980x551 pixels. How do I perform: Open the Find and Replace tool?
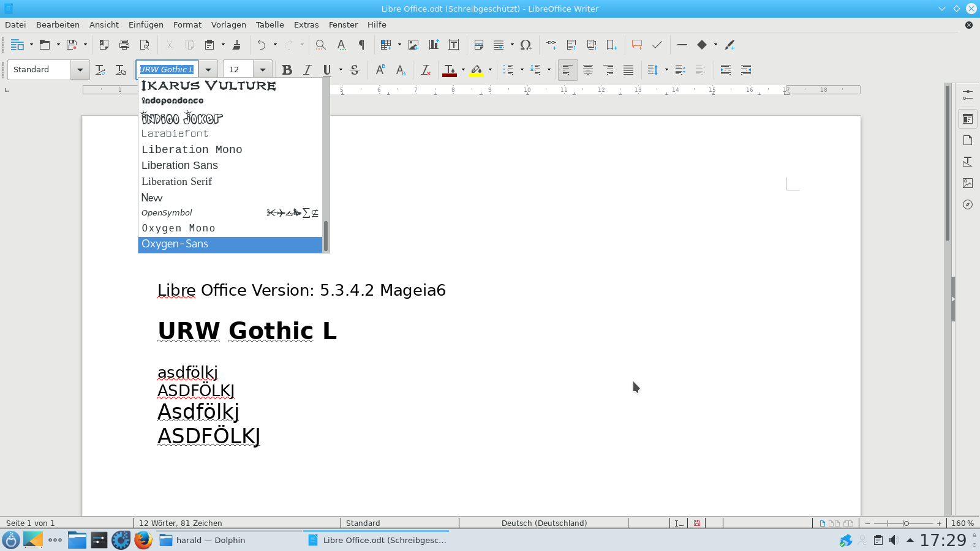point(320,45)
